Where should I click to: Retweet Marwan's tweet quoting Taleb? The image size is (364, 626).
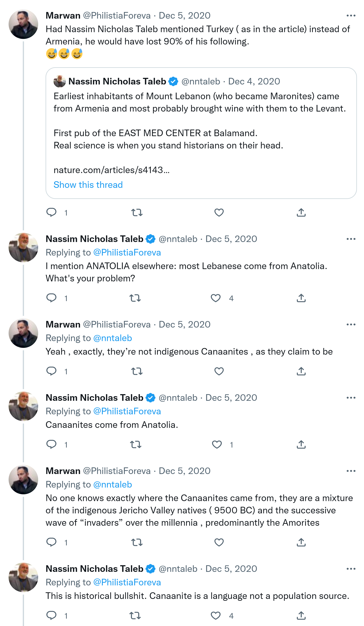[137, 212]
